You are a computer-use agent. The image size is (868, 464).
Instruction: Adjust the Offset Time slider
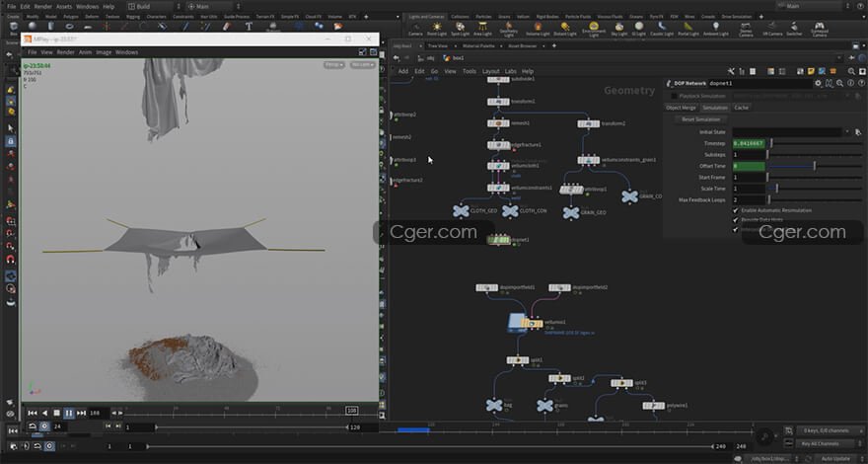point(815,166)
